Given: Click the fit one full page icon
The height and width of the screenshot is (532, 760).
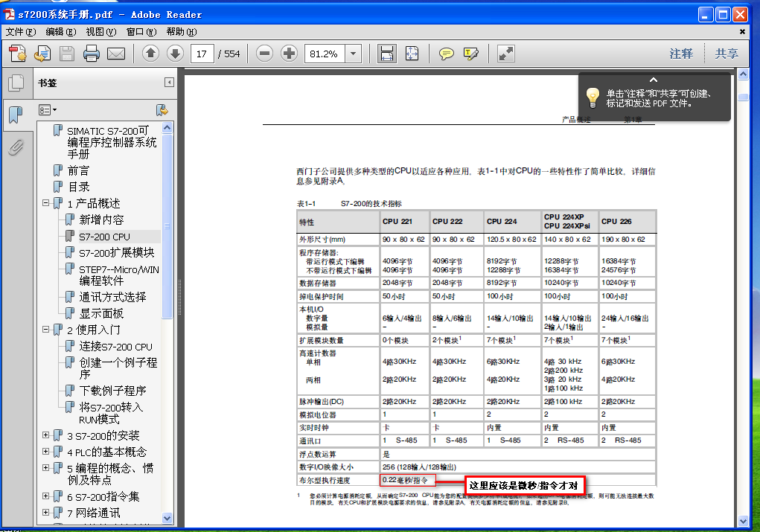Looking at the screenshot, I should click(412, 54).
